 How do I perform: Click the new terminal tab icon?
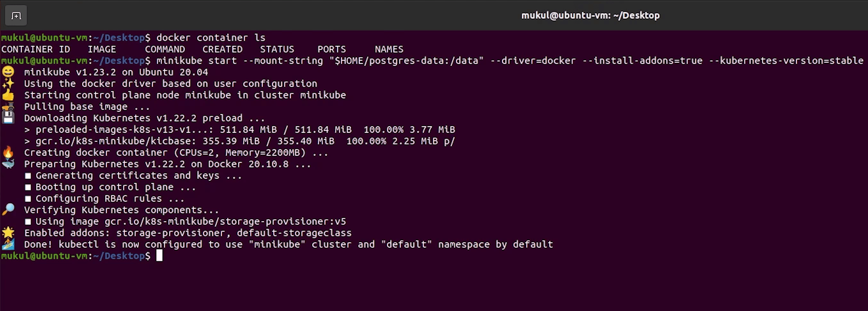coord(16,16)
